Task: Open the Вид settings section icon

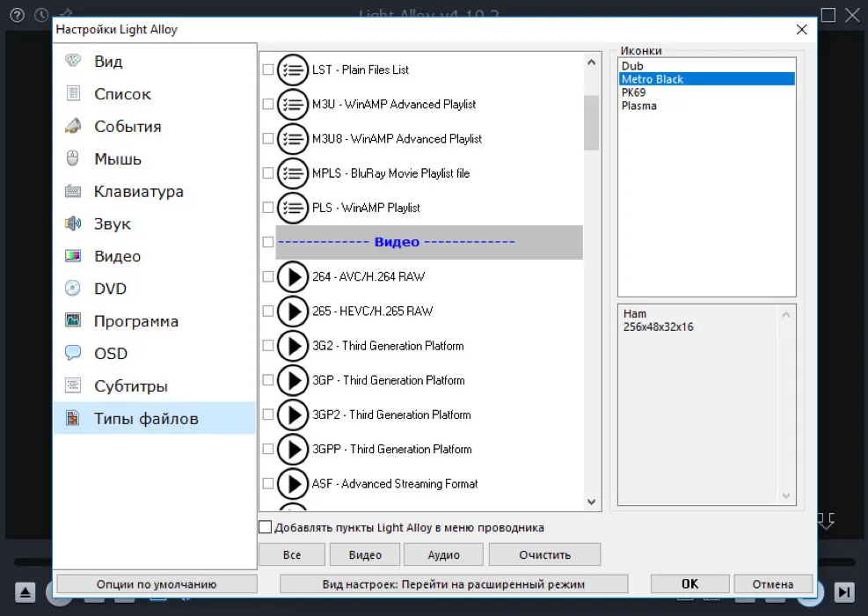Action: 72,61
